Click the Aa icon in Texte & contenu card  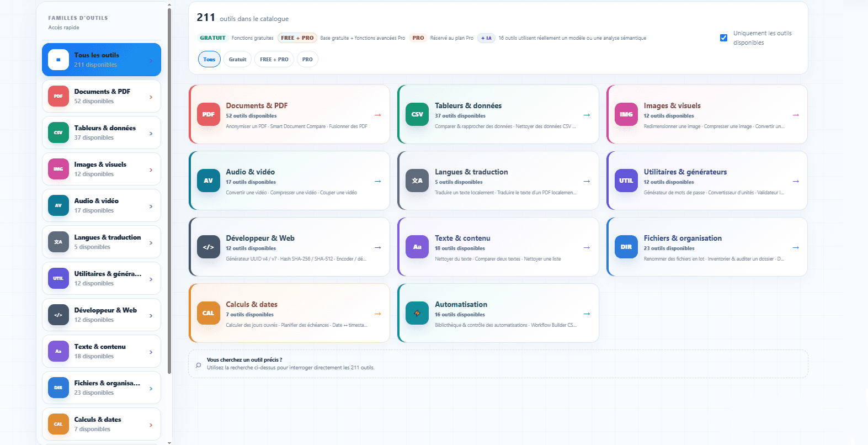417,247
